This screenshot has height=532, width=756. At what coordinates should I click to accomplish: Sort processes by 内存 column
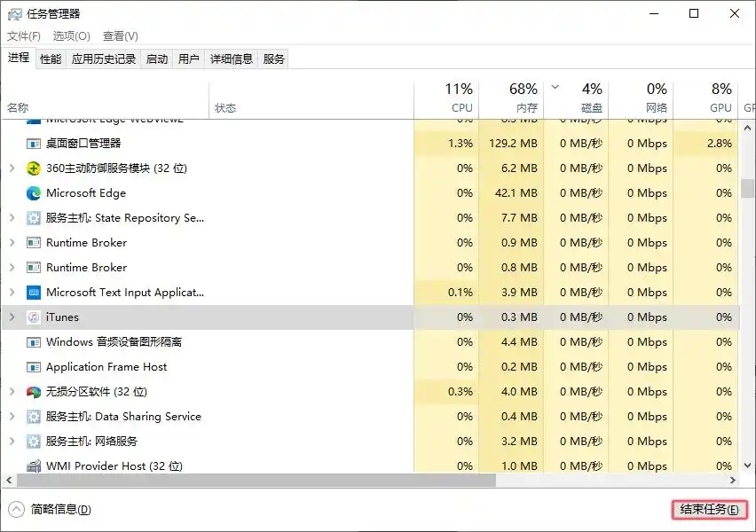[511, 100]
